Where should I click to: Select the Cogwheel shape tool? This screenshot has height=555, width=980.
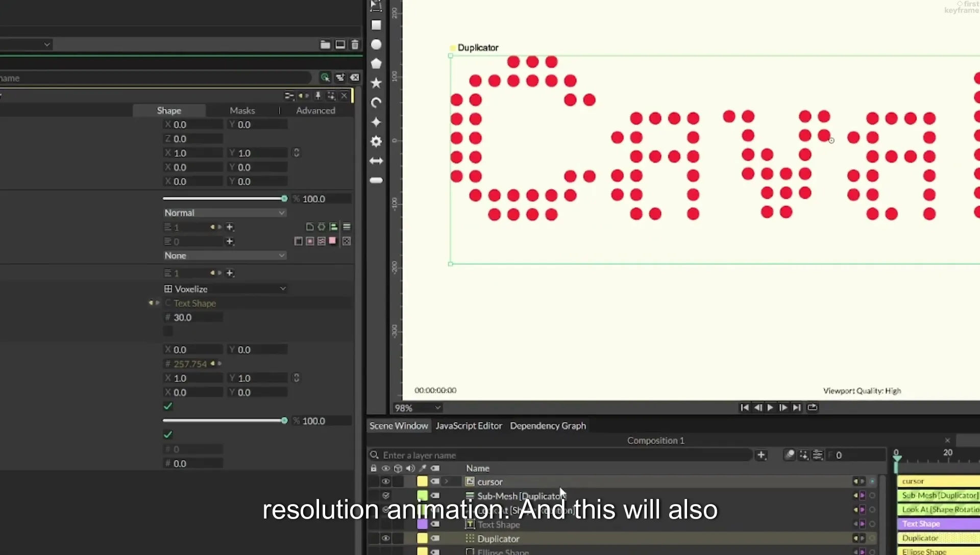point(376,141)
